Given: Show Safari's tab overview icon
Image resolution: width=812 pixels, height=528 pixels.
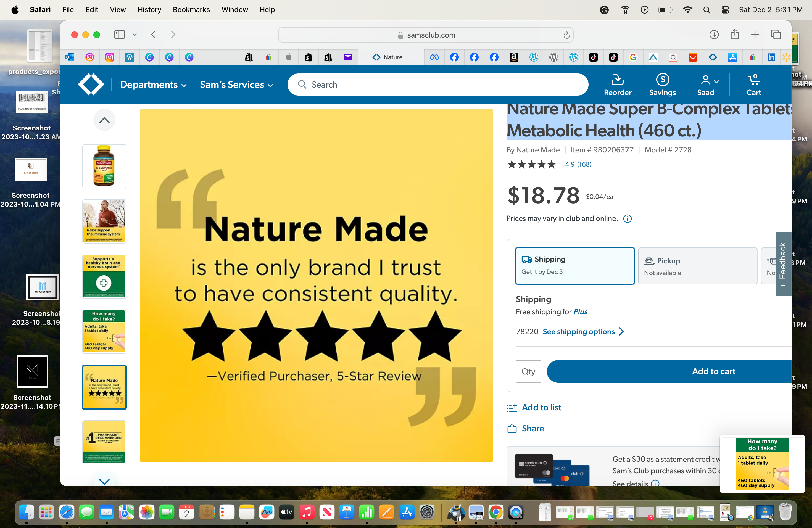Looking at the screenshot, I should pos(776,35).
